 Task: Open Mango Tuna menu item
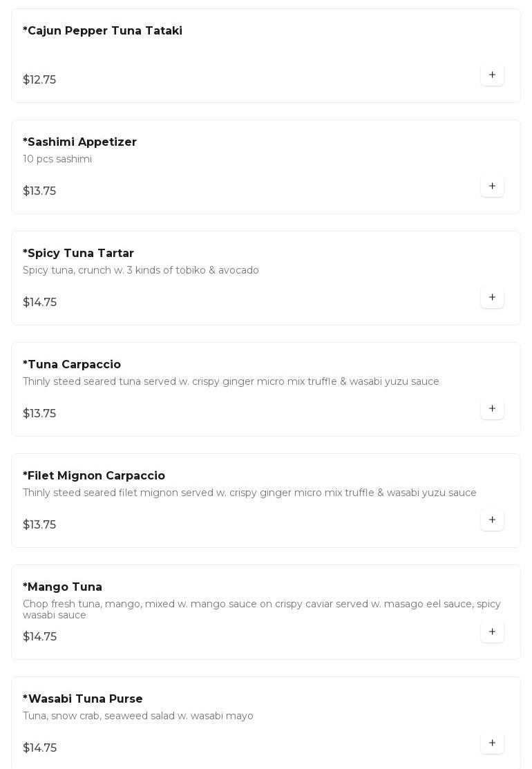(x=62, y=587)
